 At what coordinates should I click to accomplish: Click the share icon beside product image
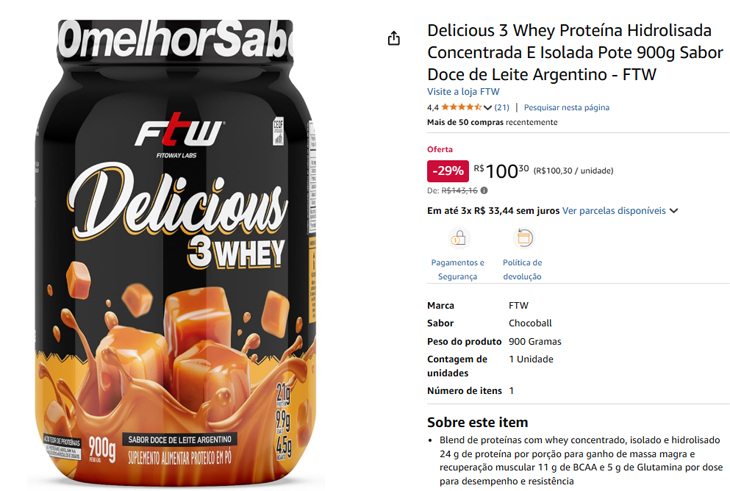[x=394, y=39]
